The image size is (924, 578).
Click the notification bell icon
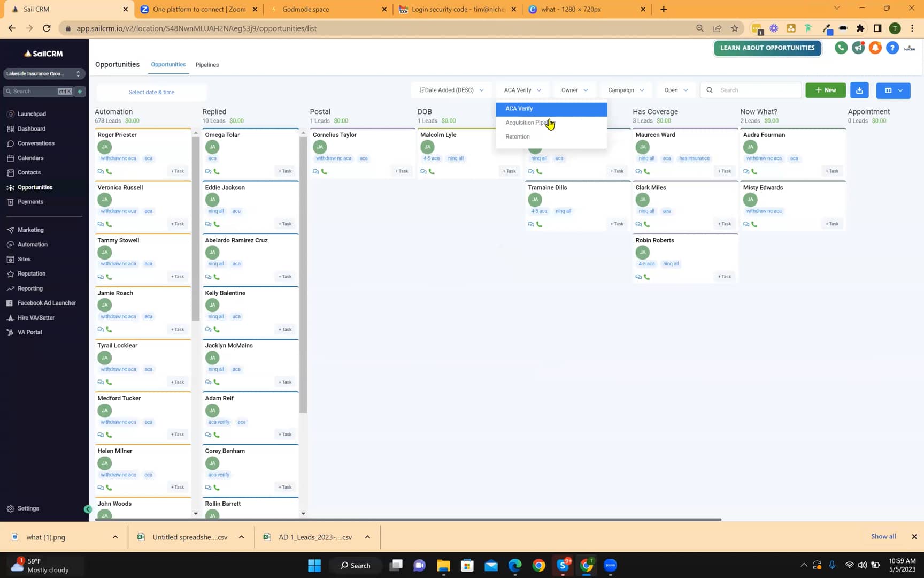pyautogui.click(x=875, y=48)
